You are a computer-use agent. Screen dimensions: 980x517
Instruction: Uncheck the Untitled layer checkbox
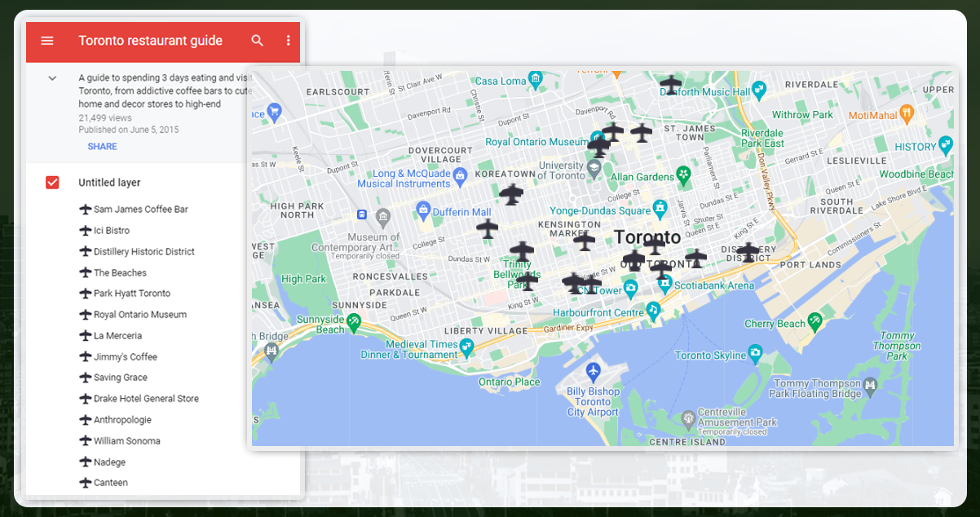pyautogui.click(x=52, y=183)
